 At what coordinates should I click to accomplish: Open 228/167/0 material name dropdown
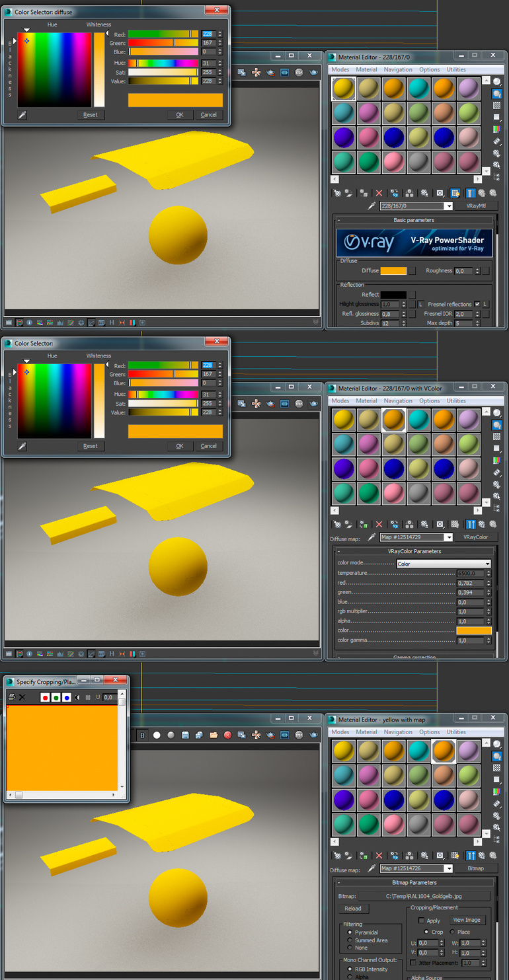(x=449, y=206)
